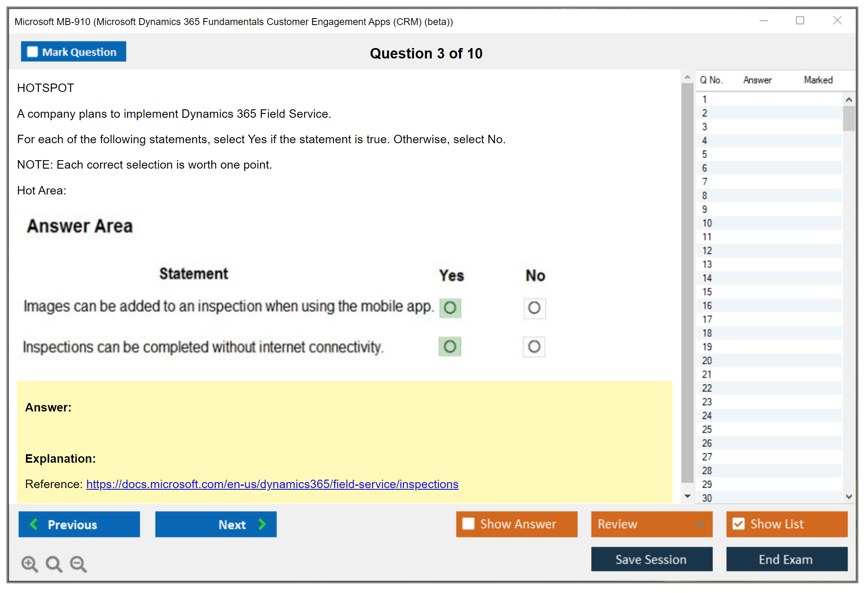Click the Save Session button
Viewport: 868px width, 593px height.
651,559
